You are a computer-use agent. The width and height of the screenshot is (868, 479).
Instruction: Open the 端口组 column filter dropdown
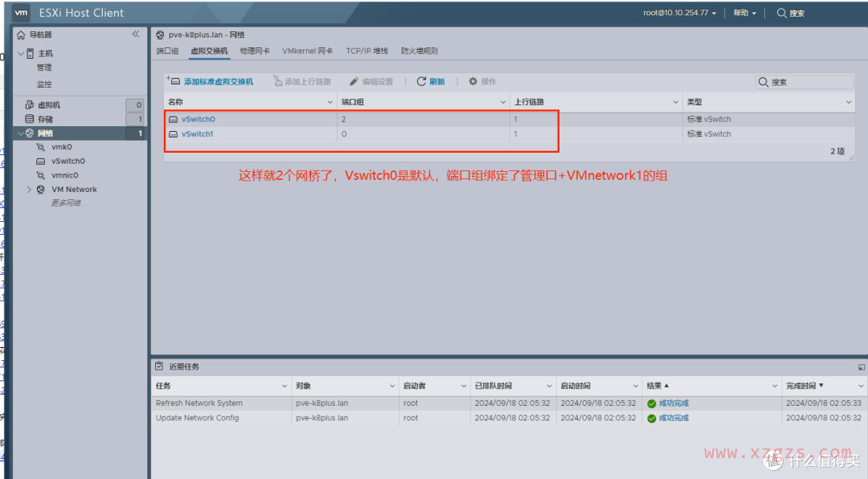pyautogui.click(x=505, y=100)
